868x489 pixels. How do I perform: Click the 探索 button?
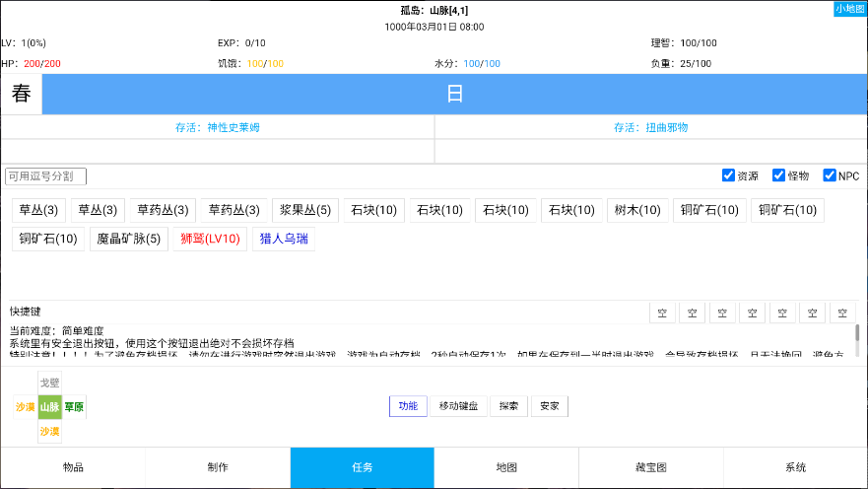tap(508, 406)
